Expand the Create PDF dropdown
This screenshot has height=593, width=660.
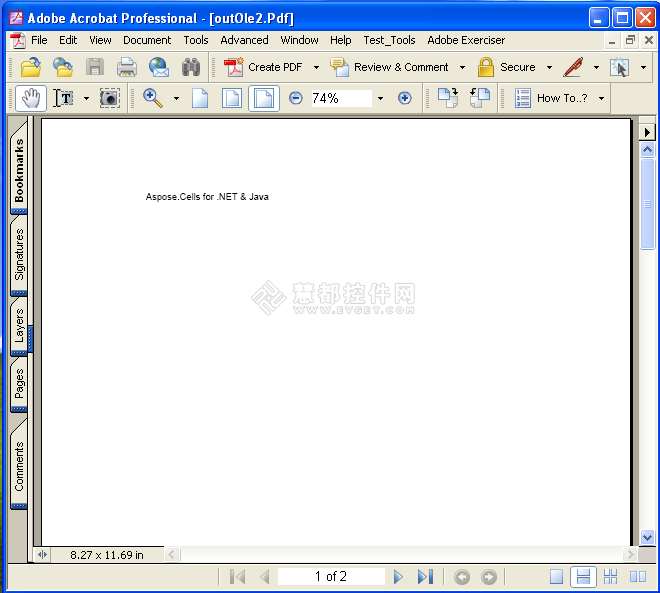pos(316,67)
